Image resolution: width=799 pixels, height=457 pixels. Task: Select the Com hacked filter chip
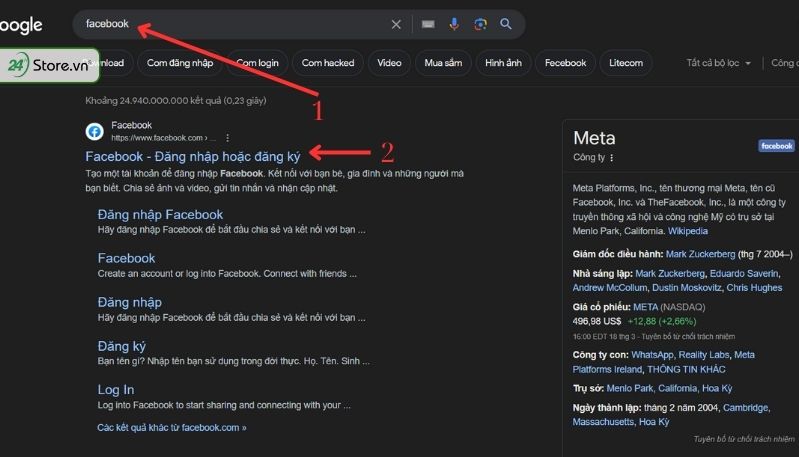(328, 63)
